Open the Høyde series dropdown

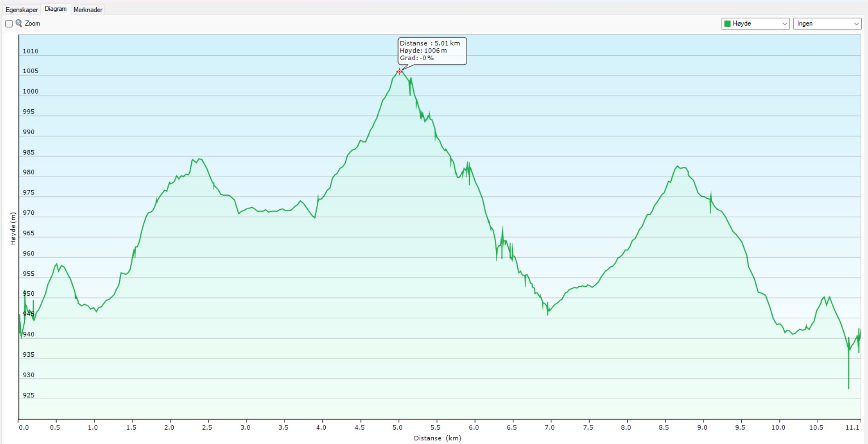tap(755, 24)
